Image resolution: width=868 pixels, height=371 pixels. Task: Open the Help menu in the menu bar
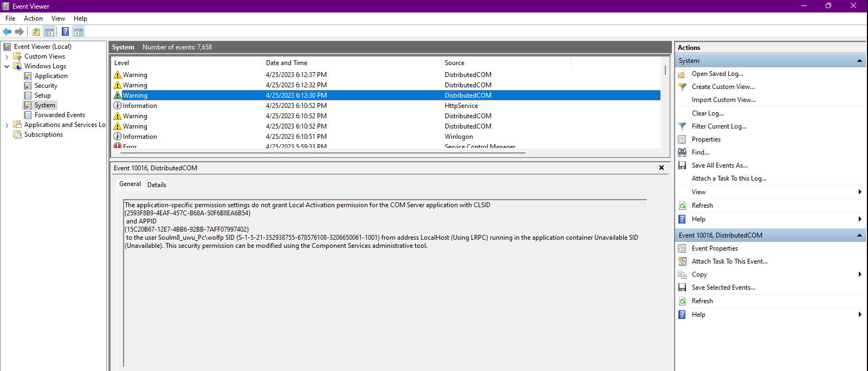coord(80,18)
